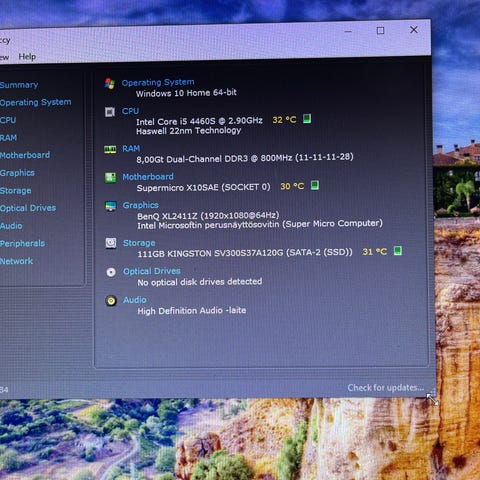Click 'BenQ XL2411Z (1920x1080@64Hz)' text

208,216
